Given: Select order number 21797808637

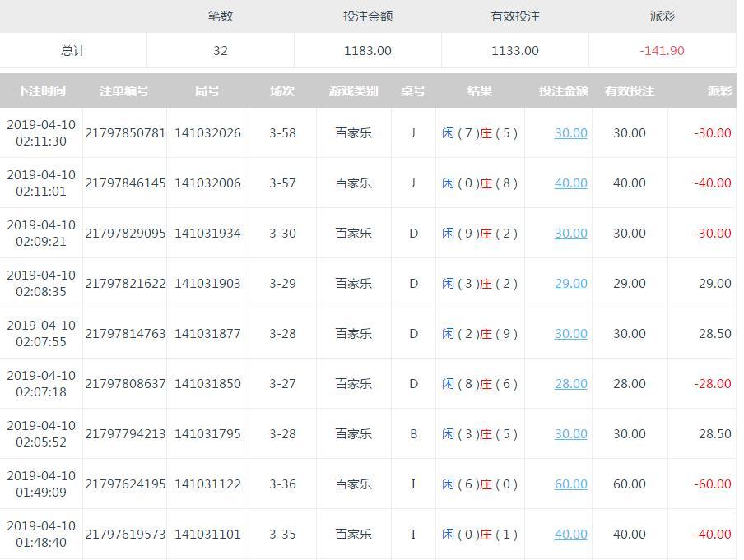Looking at the screenshot, I should coord(125,383).
